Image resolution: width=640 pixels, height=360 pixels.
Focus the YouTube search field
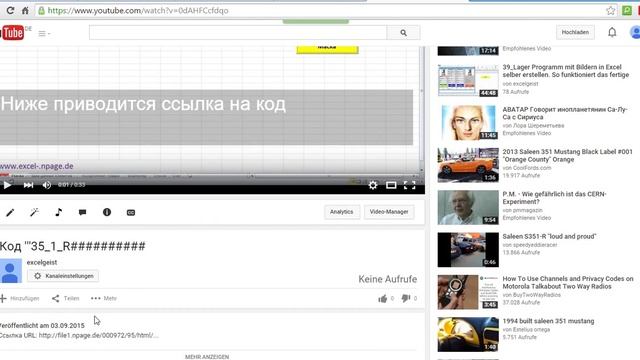tap(238, 33)
